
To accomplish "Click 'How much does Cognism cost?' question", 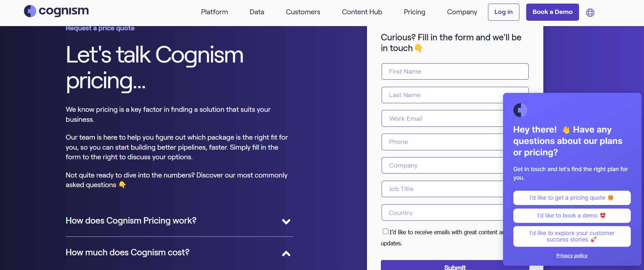I will tap(127, 252).
